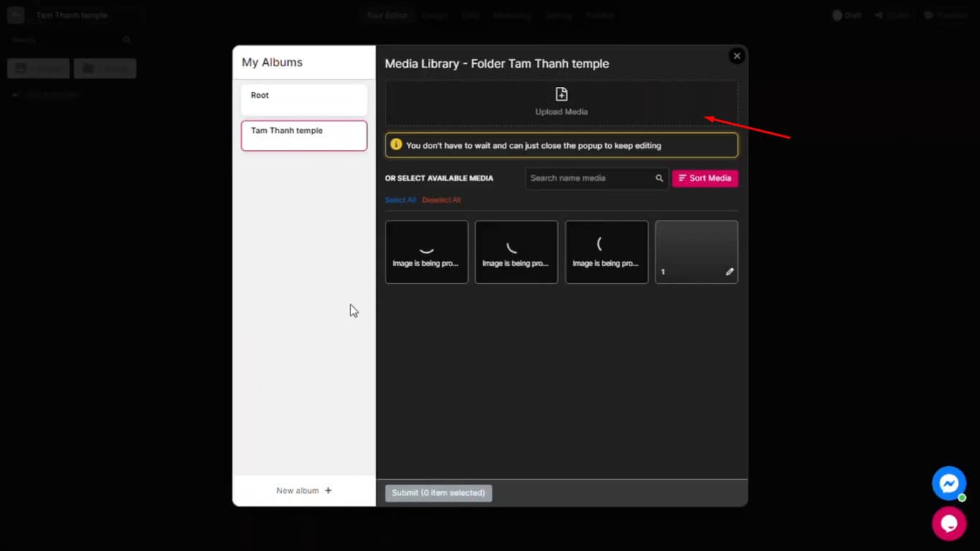Click the Upload Media file icon
The image size is (980, 551).
(561, 94)
